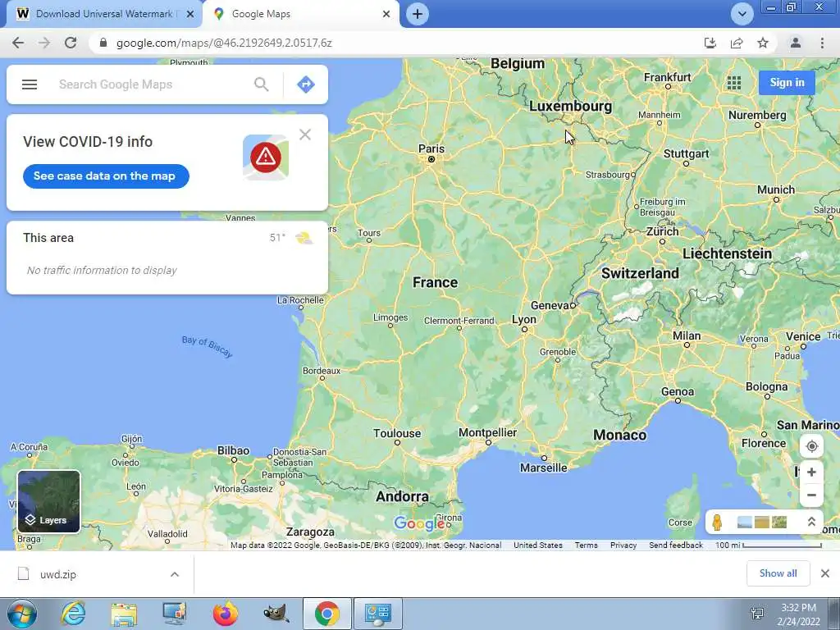Go back in browser history
Screen dimensions: 840x630
(18, 43)
